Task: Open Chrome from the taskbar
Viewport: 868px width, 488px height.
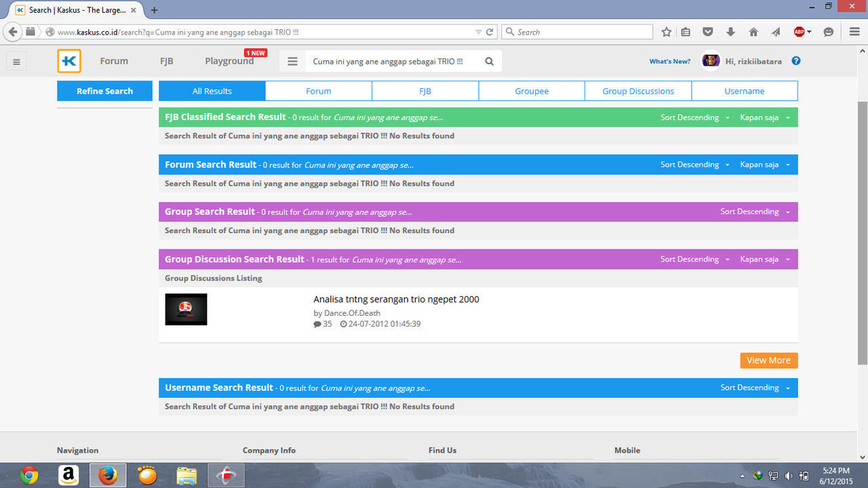Action: 28,476
